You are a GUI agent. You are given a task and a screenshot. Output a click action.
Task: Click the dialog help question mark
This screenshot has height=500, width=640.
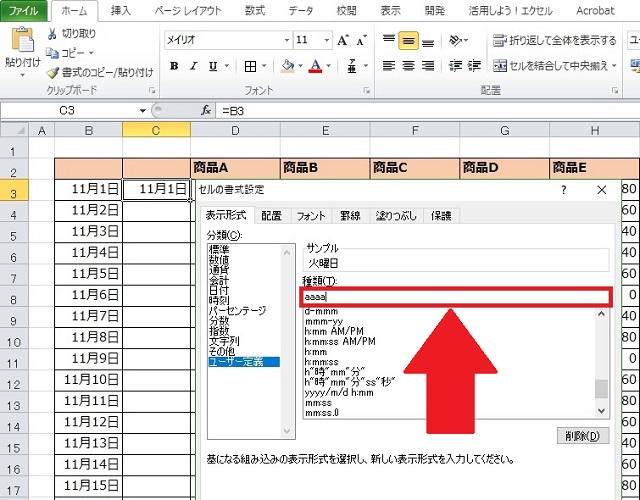[x=564, y=190]
